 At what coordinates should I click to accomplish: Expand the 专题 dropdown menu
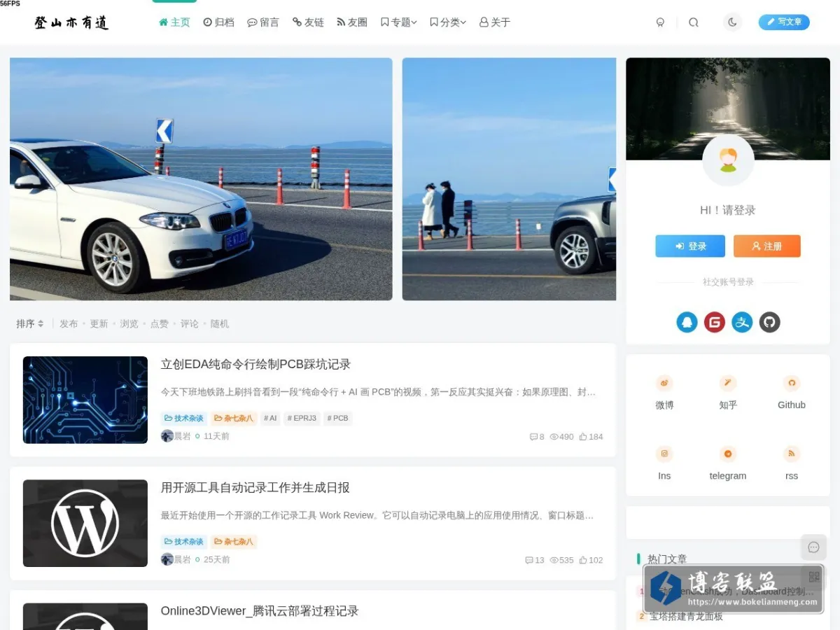point(398,22)
